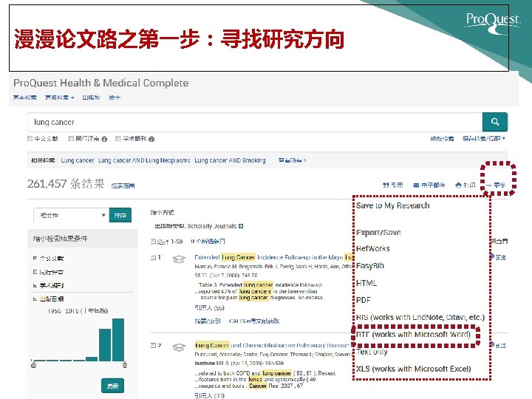Click the cite quotation-mark icon
532x399 pixels.
point(386,185)
